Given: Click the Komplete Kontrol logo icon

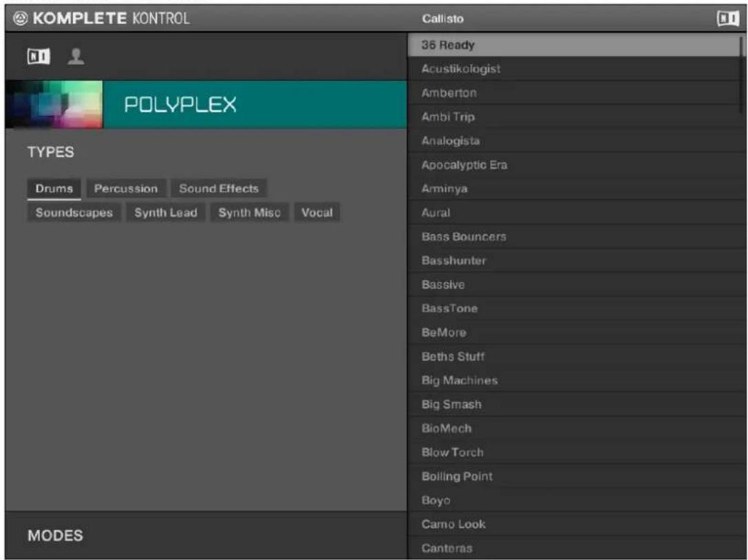Looking at the screenshot, I should click(21, 19).
